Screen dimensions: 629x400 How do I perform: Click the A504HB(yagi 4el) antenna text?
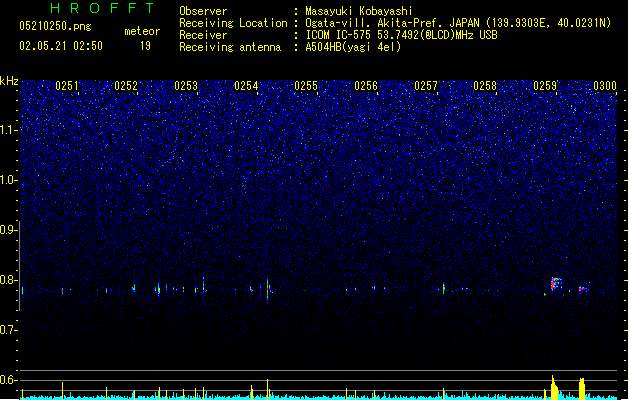click(353, 47)
